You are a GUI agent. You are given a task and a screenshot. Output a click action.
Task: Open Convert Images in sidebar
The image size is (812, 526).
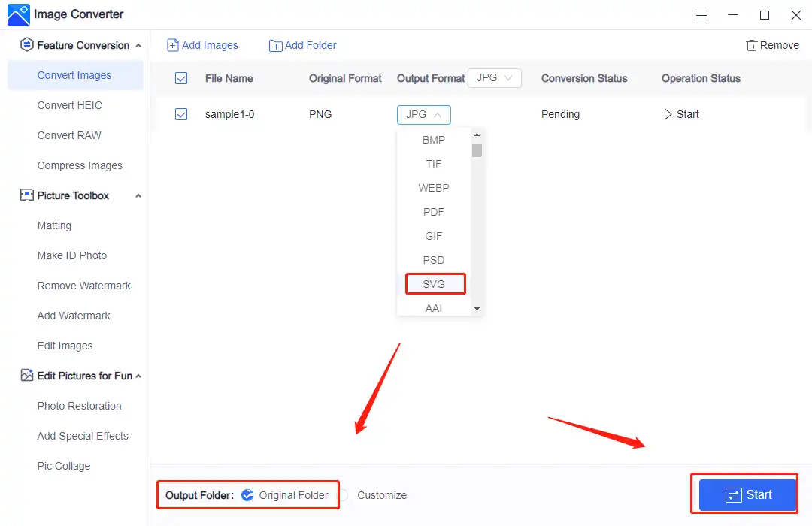click(76, 75)
